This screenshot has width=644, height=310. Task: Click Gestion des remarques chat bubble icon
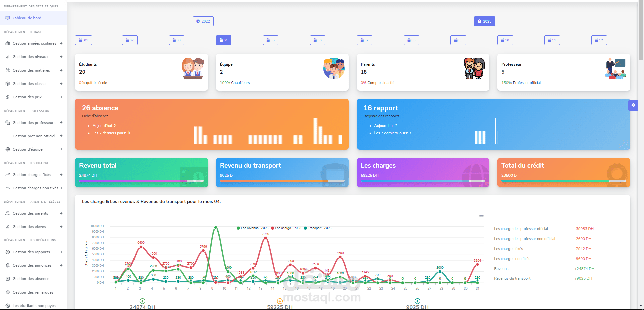pyautogui.click(x=8, y=292)
